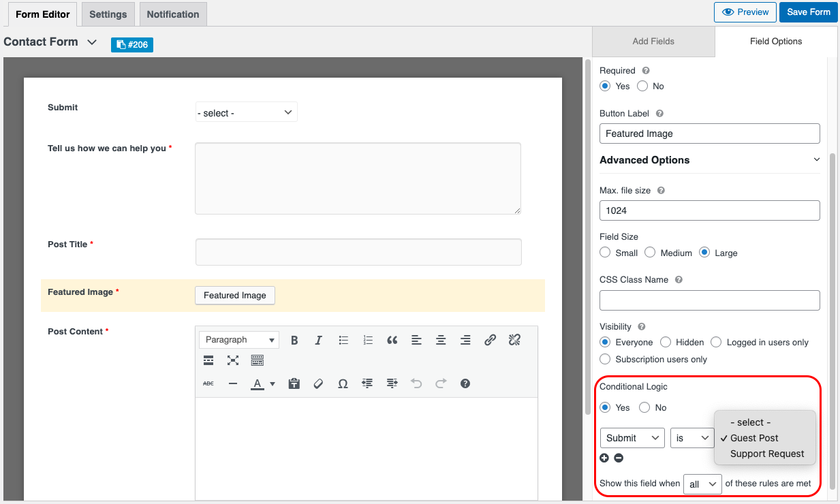Click the blockquote icon in editor toolbar
The image size is (840, 504).
click(x=392, y=340)
